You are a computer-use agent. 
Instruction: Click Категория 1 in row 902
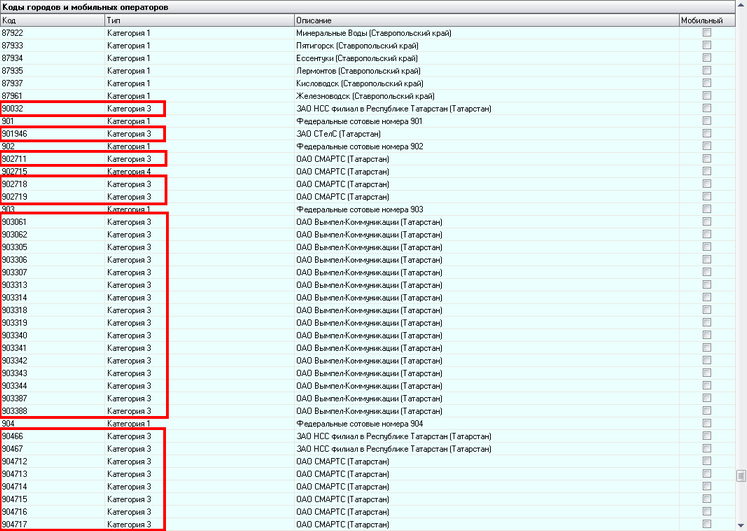(x=129, y=146)
